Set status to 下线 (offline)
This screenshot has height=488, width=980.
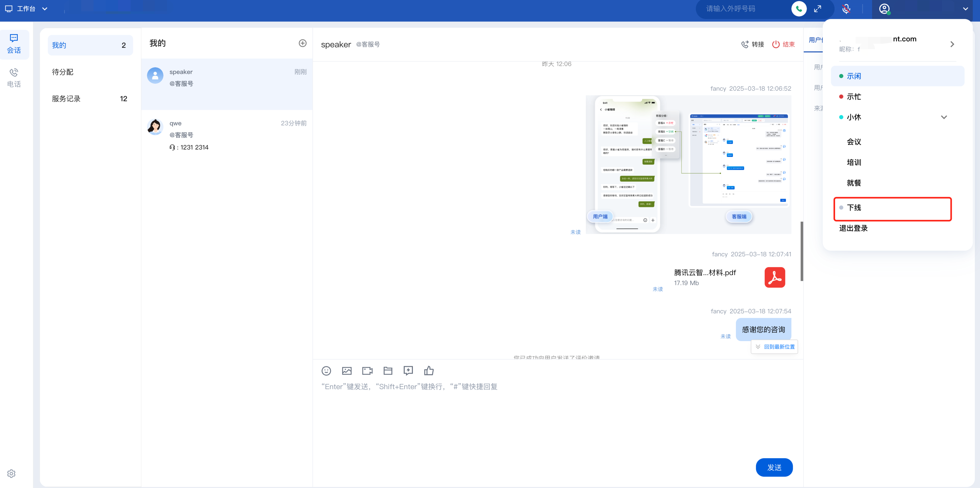(854, 208)
